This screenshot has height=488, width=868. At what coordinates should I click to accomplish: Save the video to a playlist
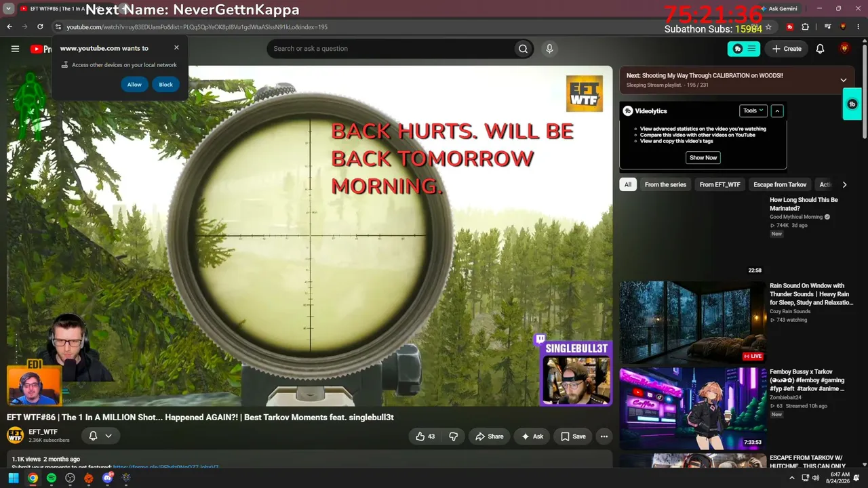point(573,436)
